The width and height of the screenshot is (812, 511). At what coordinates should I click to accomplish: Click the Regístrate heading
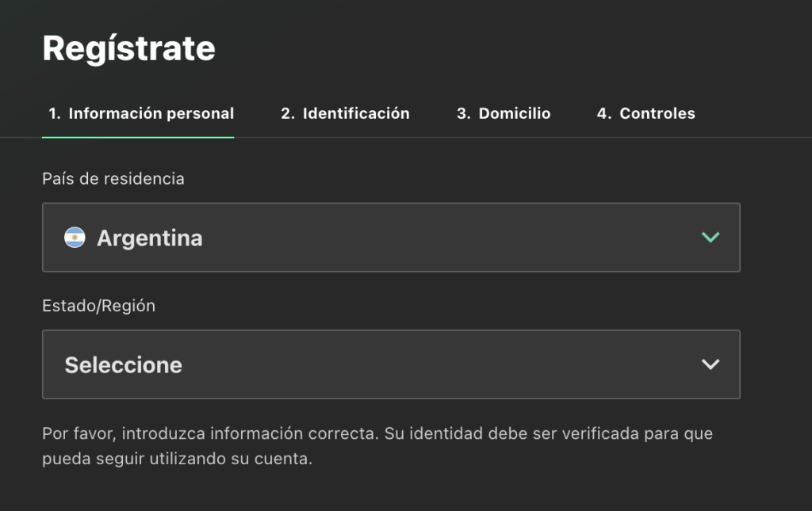point(128,48)
